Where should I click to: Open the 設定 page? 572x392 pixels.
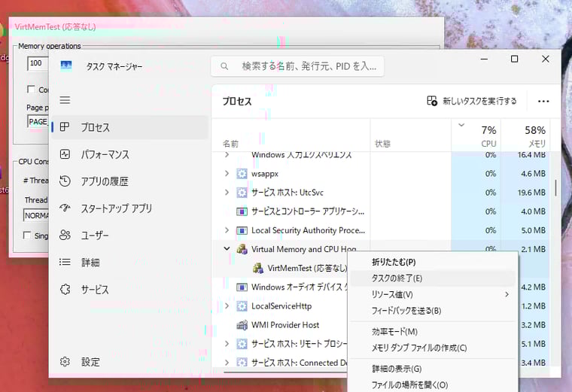click(x=130, y=362)
